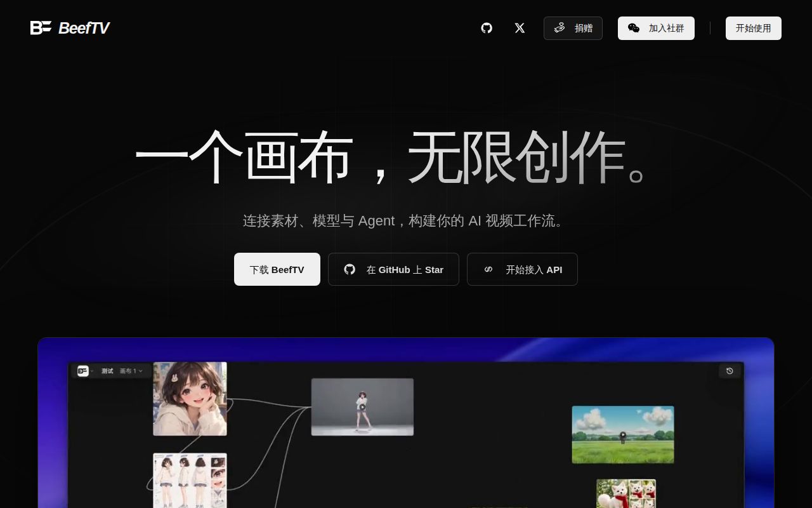Click the 加入社群 community button
This screenshot has width=812, height=508.
coord(656,28)
